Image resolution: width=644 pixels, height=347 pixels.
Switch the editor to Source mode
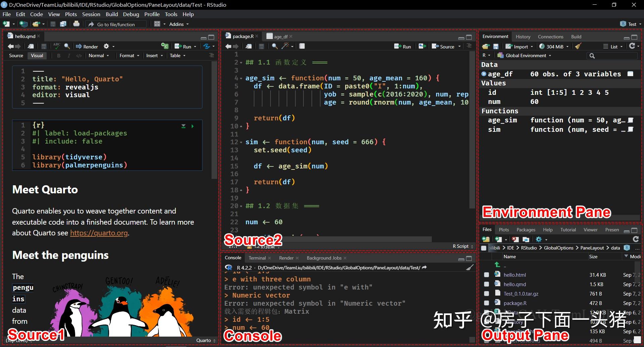pyautogui.click(x=16, y=55)
